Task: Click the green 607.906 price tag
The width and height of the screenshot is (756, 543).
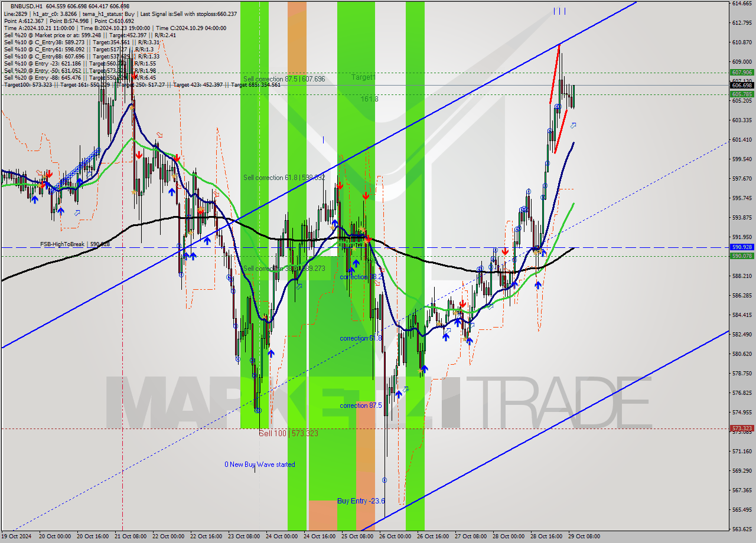Action: pos(742,73)
